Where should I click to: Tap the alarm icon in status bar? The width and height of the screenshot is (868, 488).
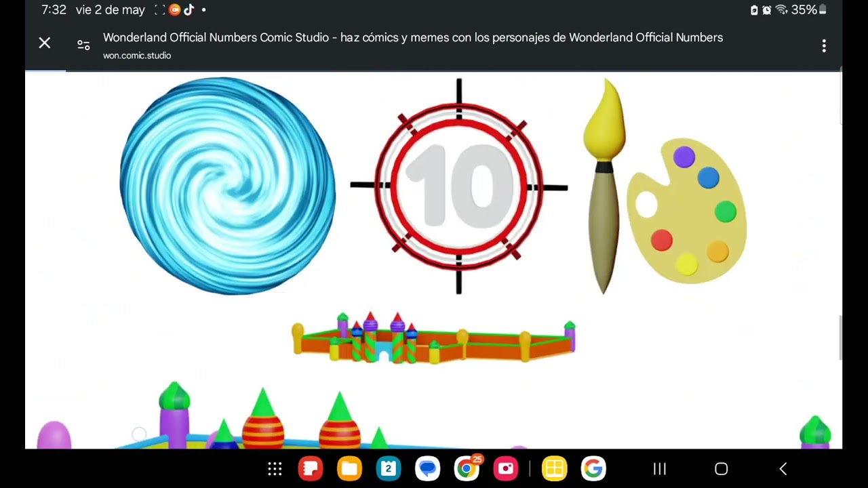coord(767,10)
